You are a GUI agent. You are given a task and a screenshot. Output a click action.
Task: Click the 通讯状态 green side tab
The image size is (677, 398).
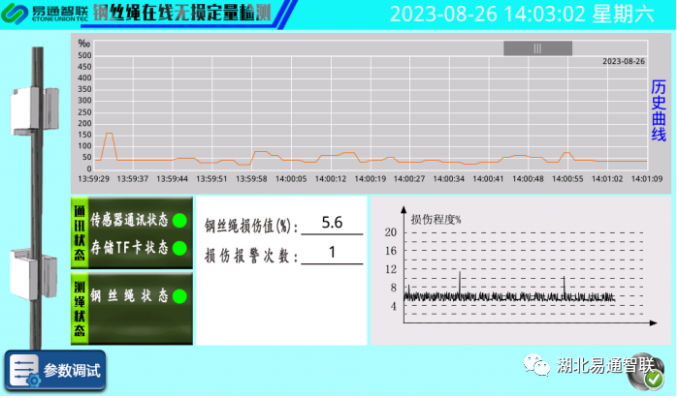pos(79,233)
